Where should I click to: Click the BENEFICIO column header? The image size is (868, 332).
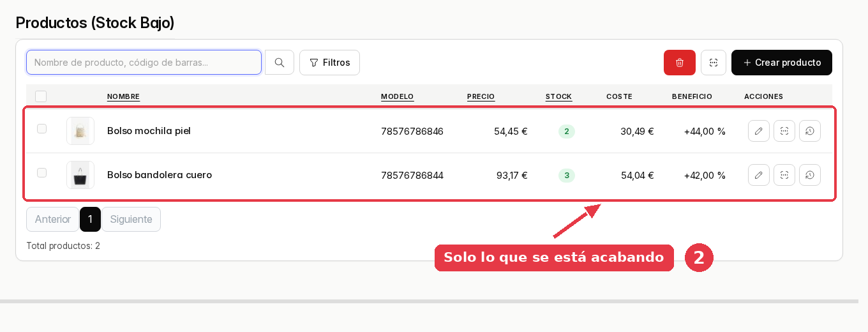pyautogui.click(x=692, y=96)
